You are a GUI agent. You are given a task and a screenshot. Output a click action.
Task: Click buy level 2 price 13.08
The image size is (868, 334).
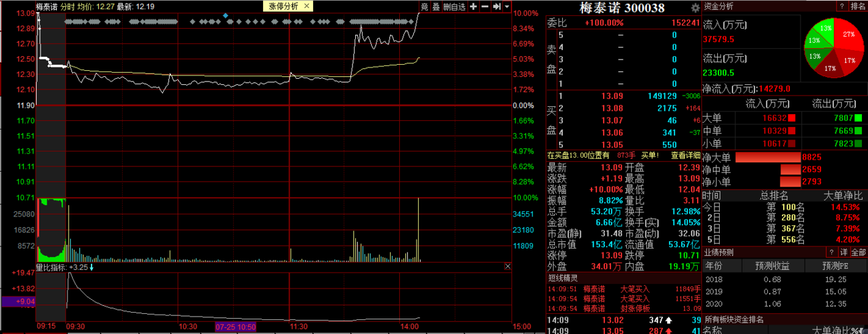tap(612, 108)
